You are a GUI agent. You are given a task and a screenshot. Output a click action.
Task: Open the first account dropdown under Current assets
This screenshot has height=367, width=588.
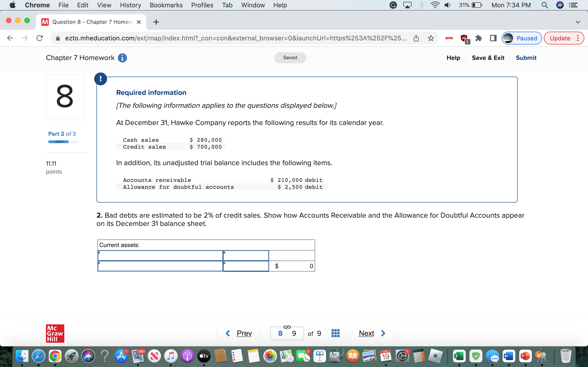160,255
